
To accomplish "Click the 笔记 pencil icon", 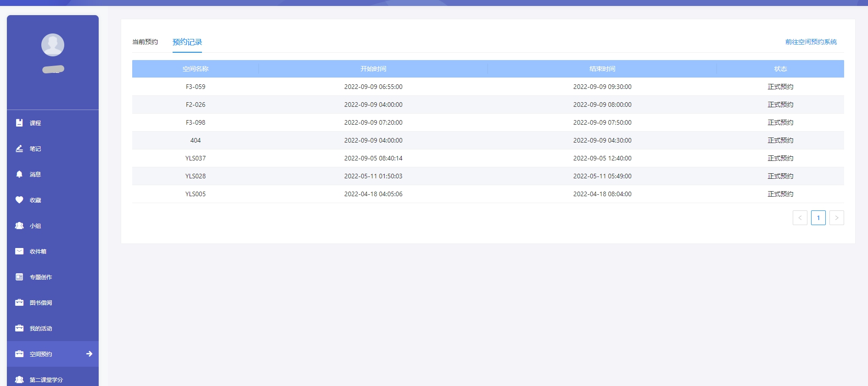I will (x=19, y=149).
